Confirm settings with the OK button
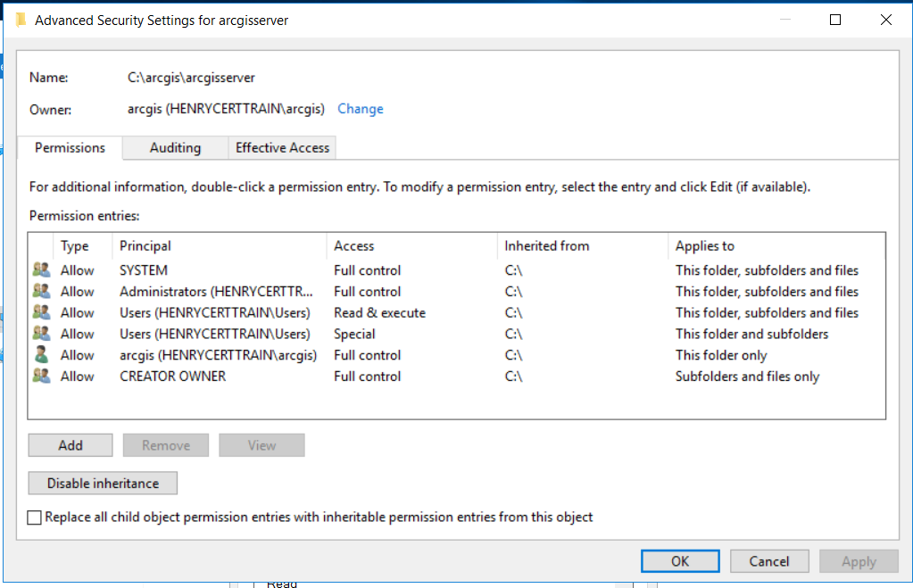The height and width of the screenshot is (588, 913). [679, 560]
